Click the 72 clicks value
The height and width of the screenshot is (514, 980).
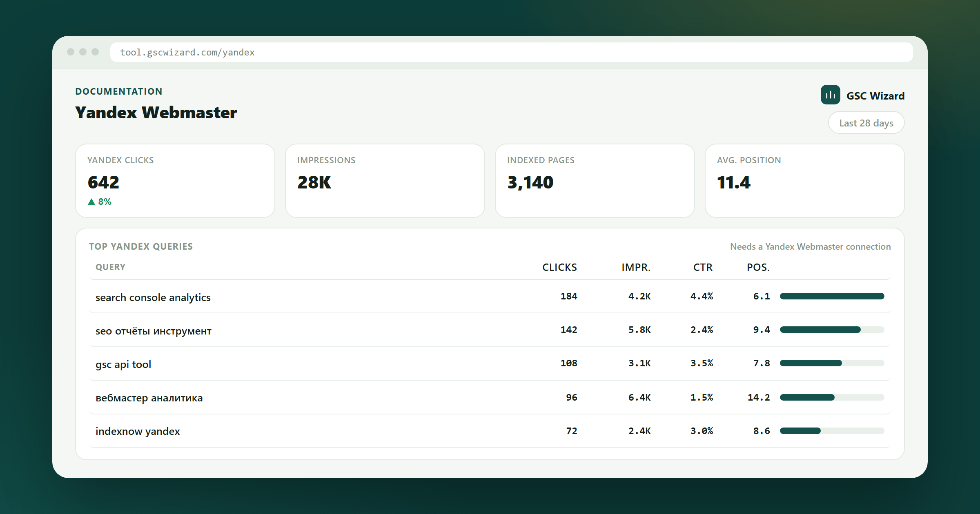(572, 431)
